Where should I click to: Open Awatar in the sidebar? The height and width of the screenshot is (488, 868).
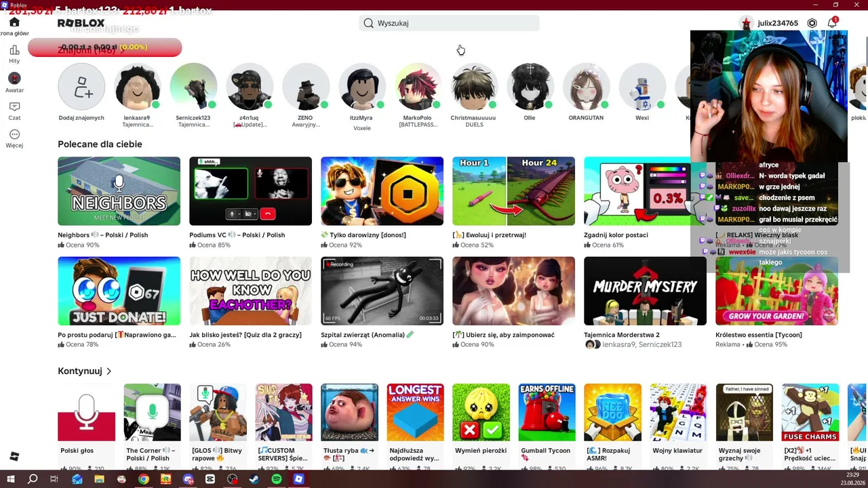pos(14,83)
